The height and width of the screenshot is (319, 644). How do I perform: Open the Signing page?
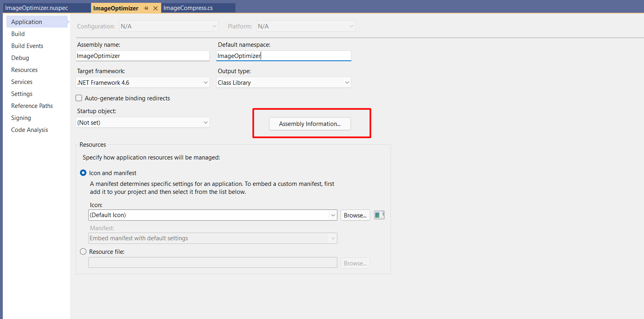pos(21,118)
